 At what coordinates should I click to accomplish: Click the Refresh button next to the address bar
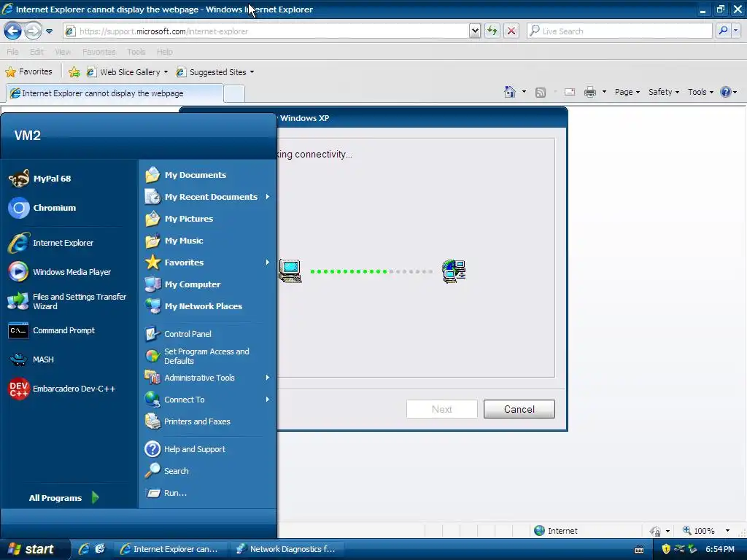492,31
